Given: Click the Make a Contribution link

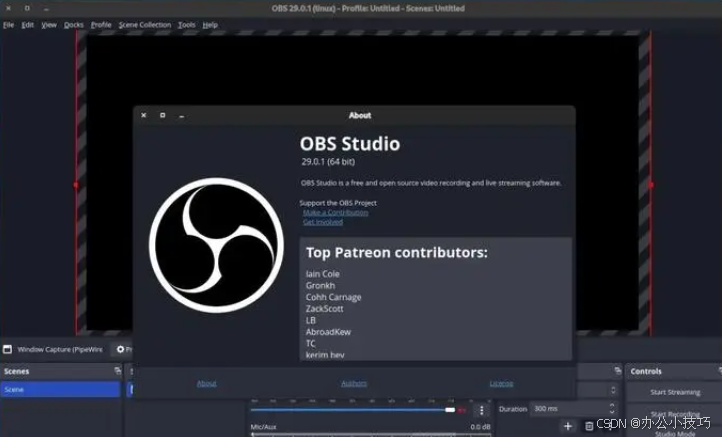Looking at the screenshot, I should tap(335, 213).
